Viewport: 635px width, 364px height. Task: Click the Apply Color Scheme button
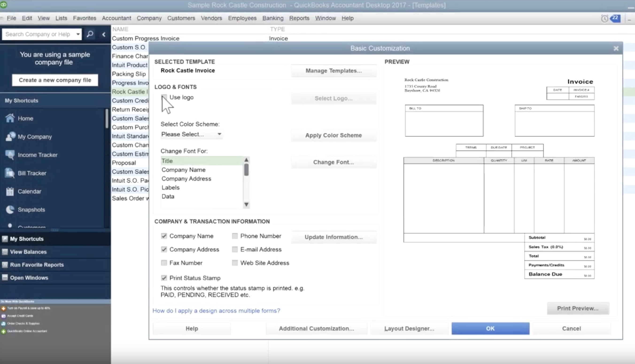[x=333, y=135]
